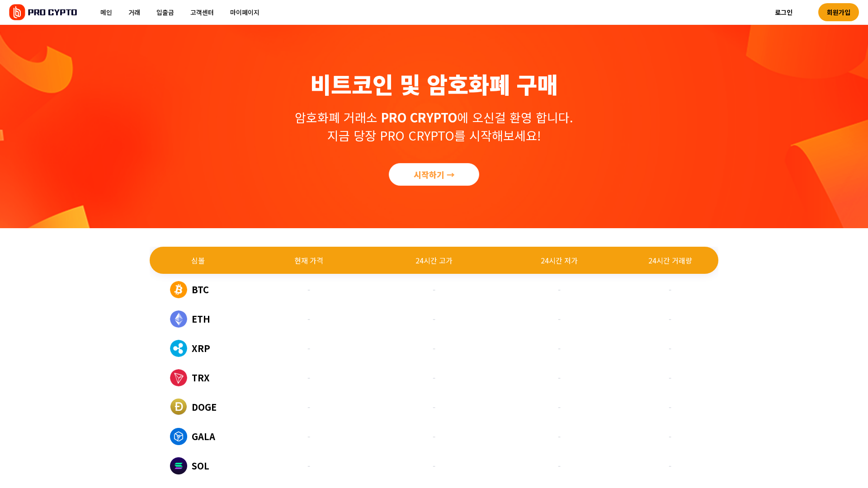Viewport: 868px width, 488px height.
Task: Select the TRON (TRX) icon
Action: coord(178,378)
